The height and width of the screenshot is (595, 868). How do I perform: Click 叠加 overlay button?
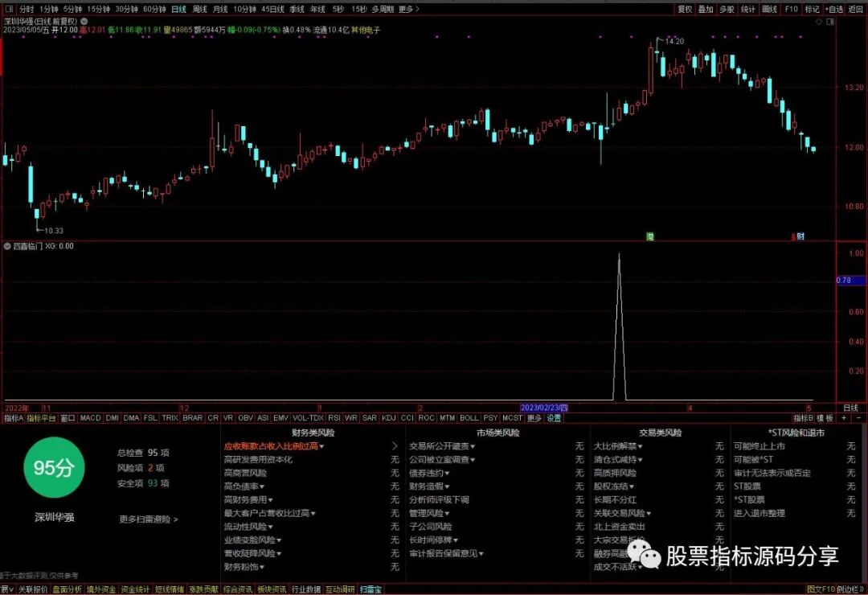pos(706,10)
